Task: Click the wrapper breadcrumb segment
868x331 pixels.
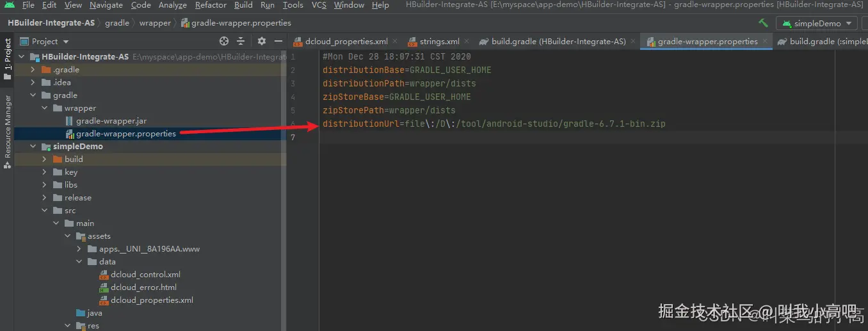Action: [x=156, y=23]
